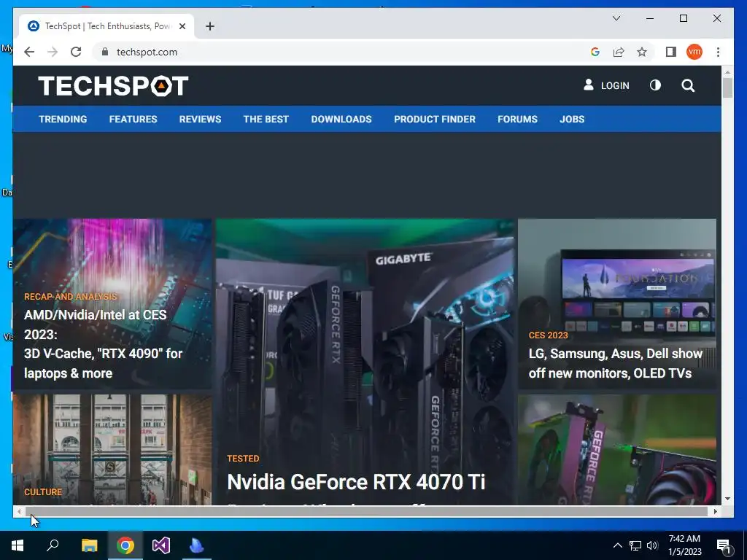
Task: Click the vertical scrollbar thumb
Action: (x=727, y=87)
